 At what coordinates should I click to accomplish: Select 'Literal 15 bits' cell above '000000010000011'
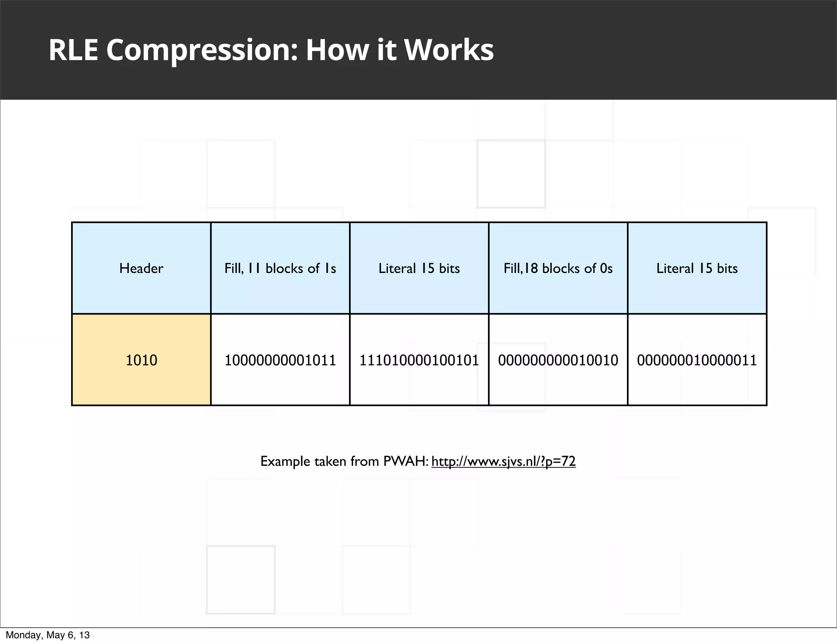(697, 268)
